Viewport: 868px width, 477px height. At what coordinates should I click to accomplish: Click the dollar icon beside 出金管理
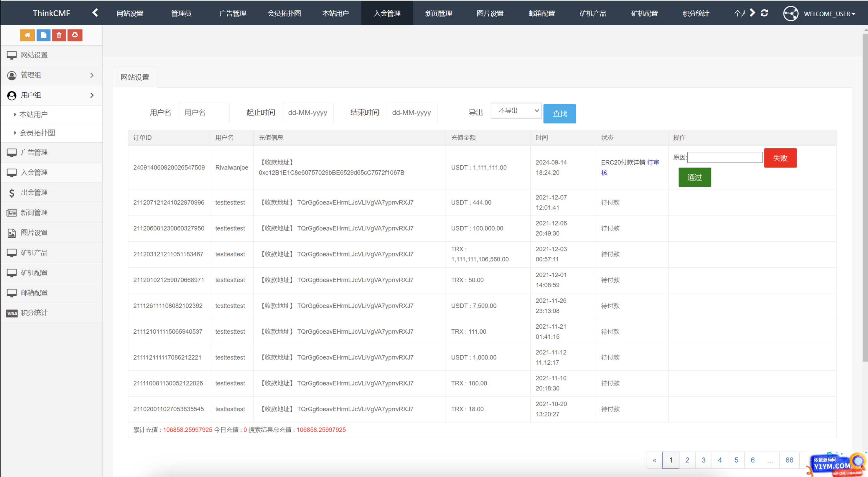(12, 193)
